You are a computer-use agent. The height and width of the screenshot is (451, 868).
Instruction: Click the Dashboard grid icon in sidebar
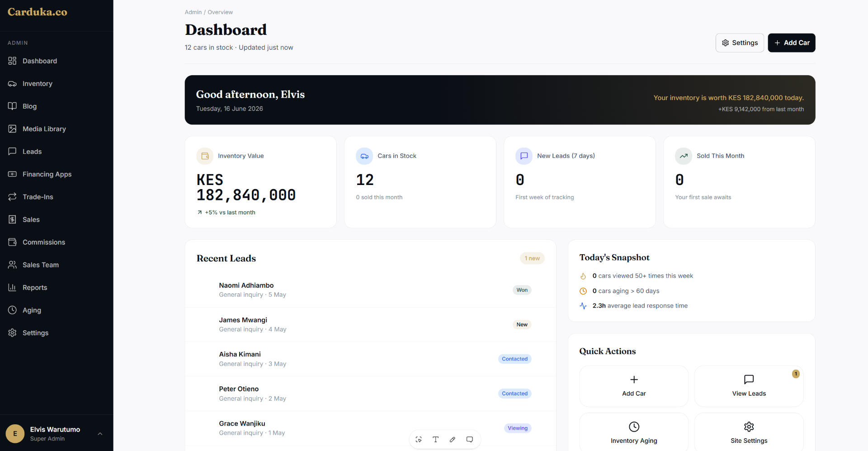(x=12, y=61)
